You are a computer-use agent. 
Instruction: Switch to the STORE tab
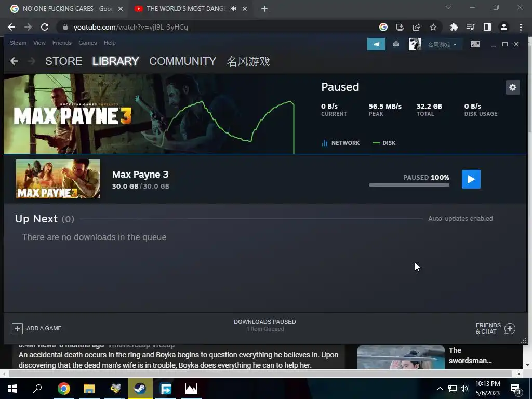point(64,61)
